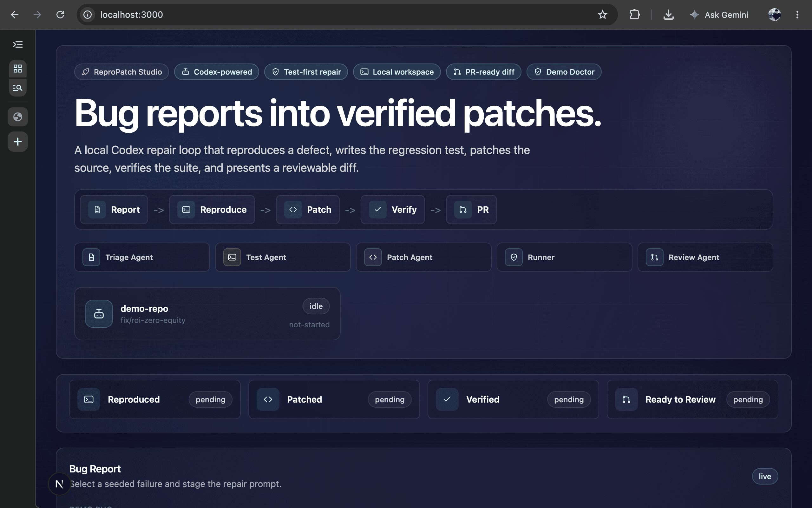This screenshot has width=812, height=508.
Task: Click the Reproduced status card
Action: pos(155,399)
